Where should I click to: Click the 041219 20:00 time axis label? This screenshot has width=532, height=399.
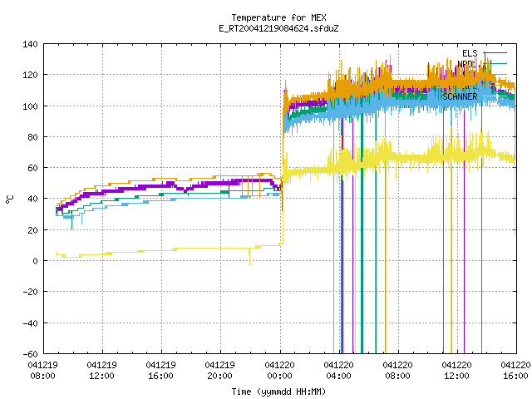coord(219,371)
